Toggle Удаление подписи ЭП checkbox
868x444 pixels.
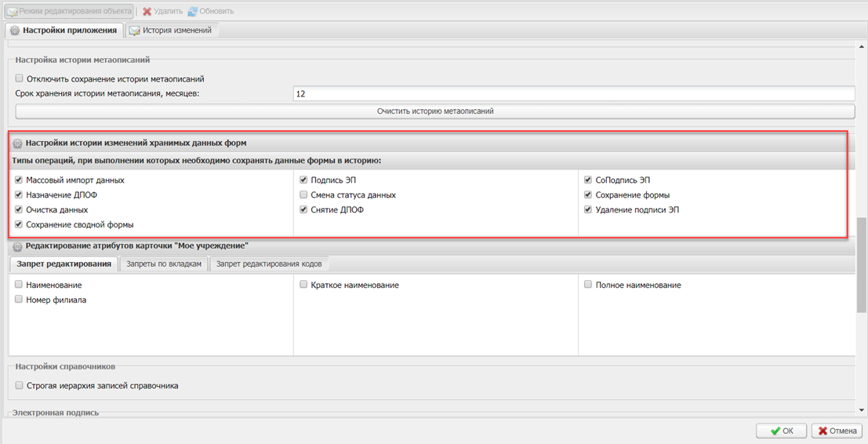point(588,210)
